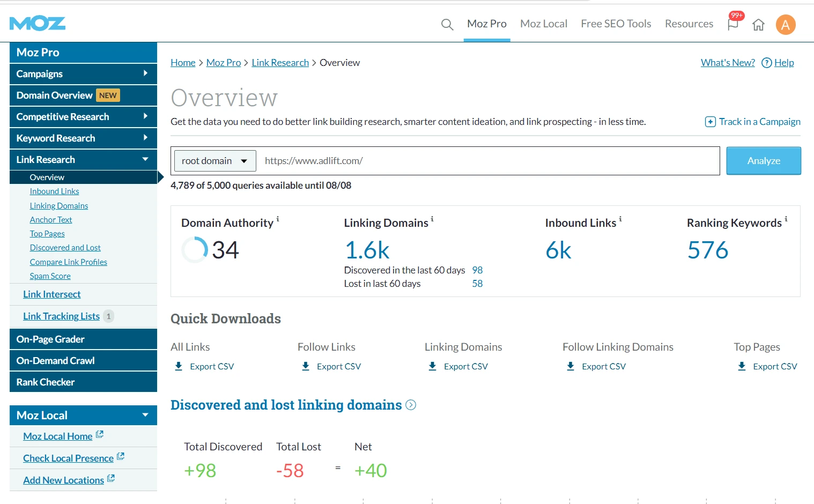
Task: Click the Domain Authority circular gauge
Action: point(194,250)
